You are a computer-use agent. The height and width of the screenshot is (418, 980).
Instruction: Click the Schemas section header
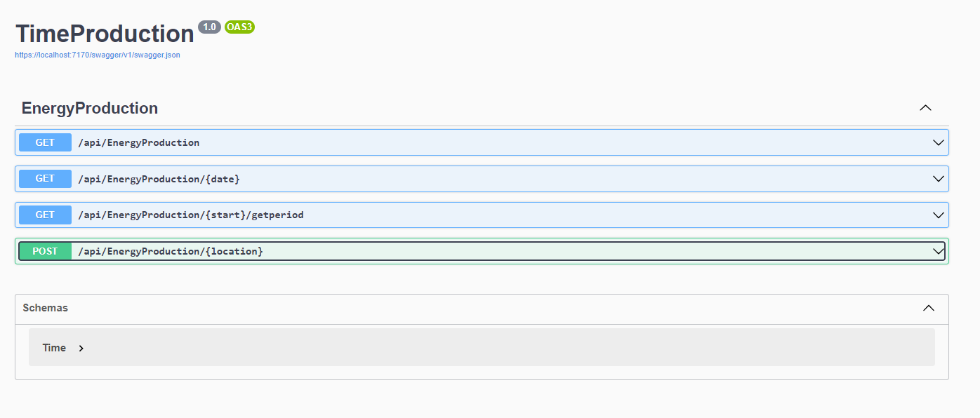46,308
